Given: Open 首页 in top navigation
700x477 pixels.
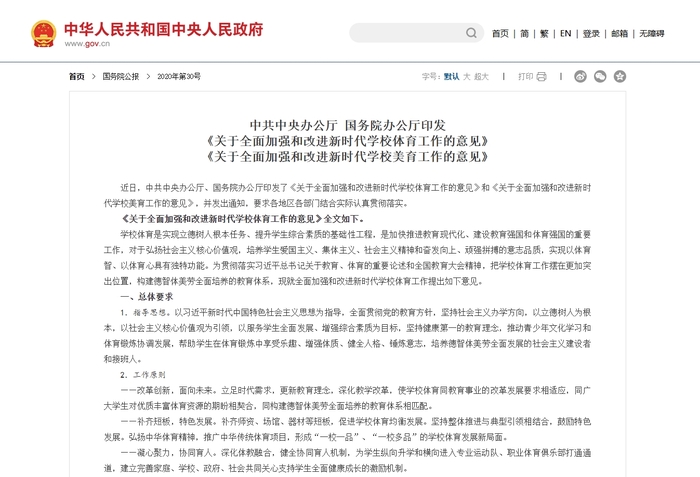Looking at the screenshot, I should [500, 33].
